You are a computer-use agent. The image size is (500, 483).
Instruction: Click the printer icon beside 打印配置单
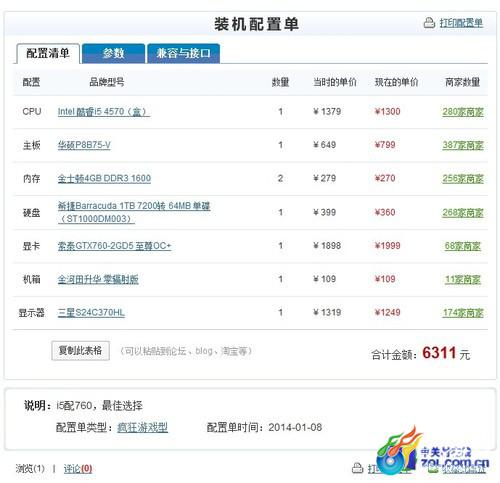pos(429,23)
